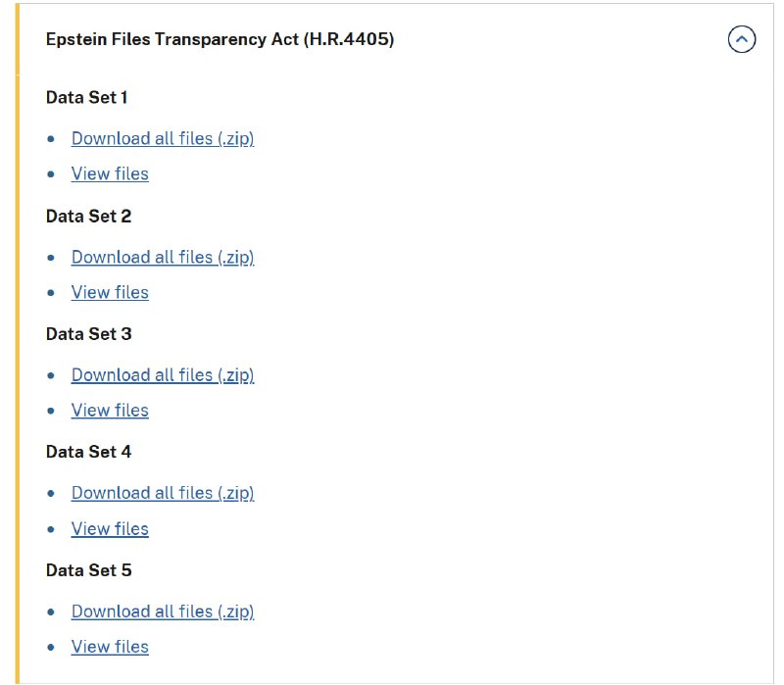Viewport: 784px width, 685px height.
Task: Click the Data Set 4 heading
Action: pos(88,453)
